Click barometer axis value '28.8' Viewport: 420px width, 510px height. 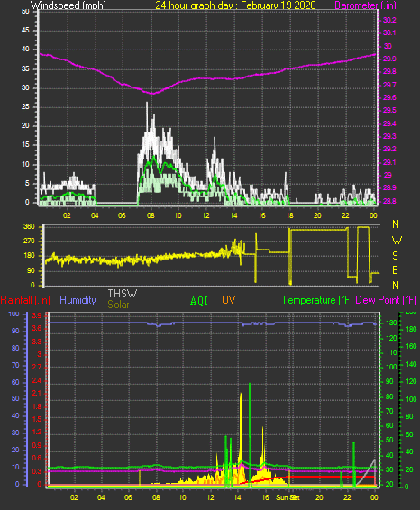(389, 201)
